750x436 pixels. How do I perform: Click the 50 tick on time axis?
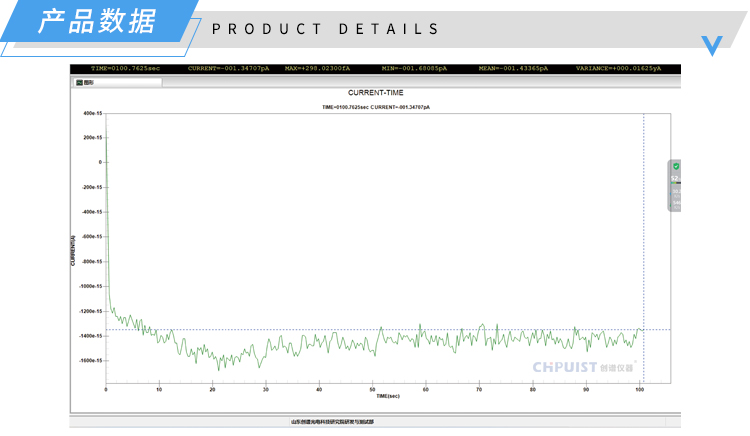(373, 390)
